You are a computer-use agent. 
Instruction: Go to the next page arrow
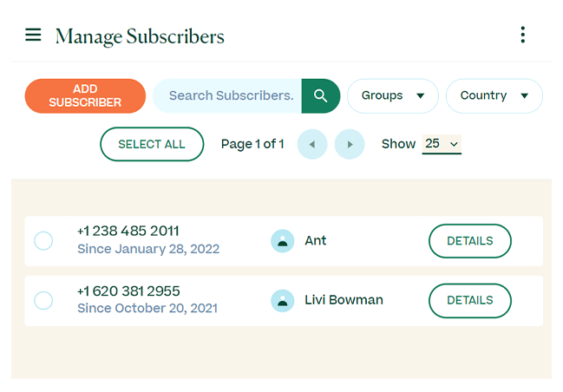click(x=350, y=144)
